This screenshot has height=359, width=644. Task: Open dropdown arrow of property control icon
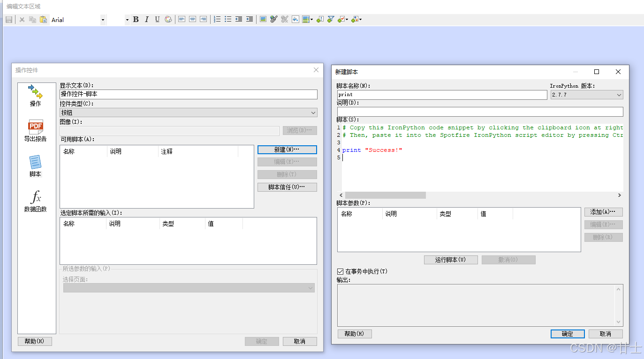347,20
